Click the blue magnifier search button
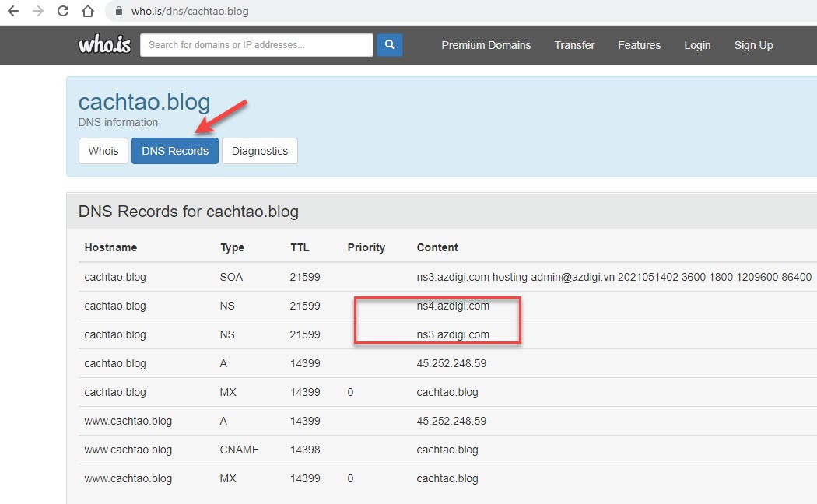This screenshot has width=817, height=504. (389, 45)
